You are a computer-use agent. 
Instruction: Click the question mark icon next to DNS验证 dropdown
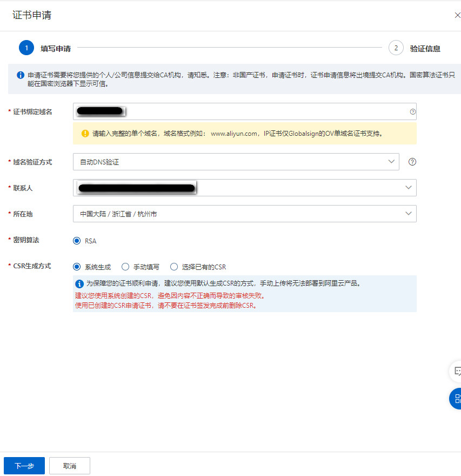tap(412, 161)
